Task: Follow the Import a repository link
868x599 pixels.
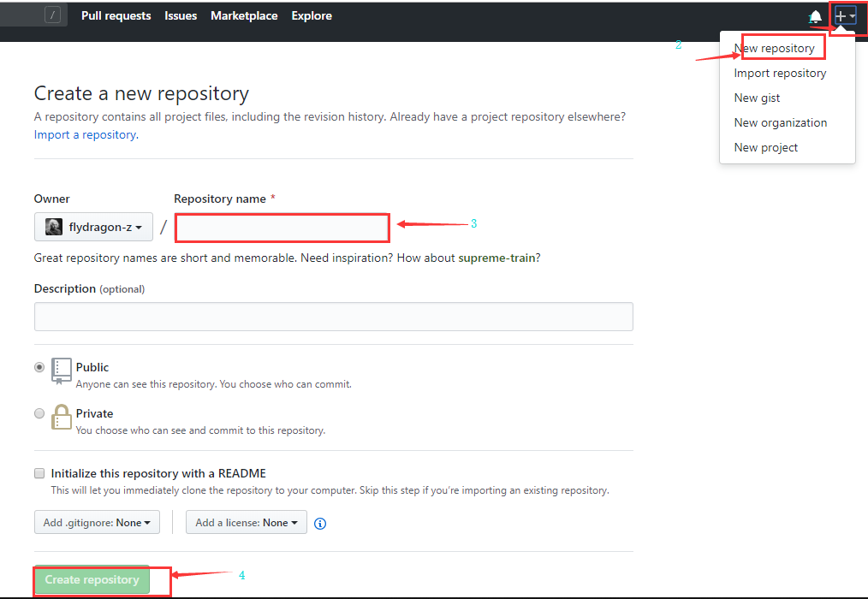Action: pyautogui.click(x=86, y=134)
